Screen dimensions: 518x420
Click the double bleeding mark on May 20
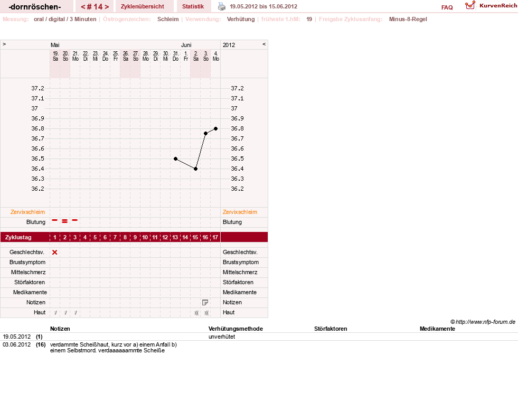pos(65,221)
